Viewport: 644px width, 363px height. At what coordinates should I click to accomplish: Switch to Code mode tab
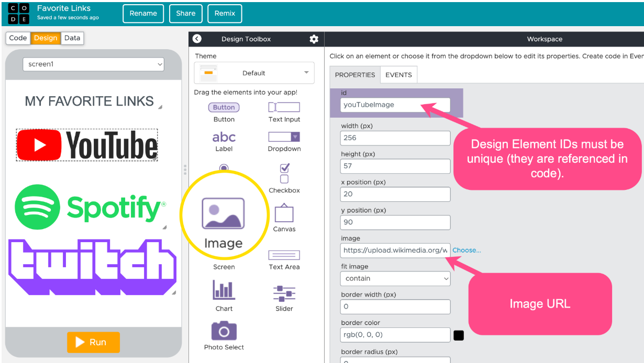click(x=18, y=38)
